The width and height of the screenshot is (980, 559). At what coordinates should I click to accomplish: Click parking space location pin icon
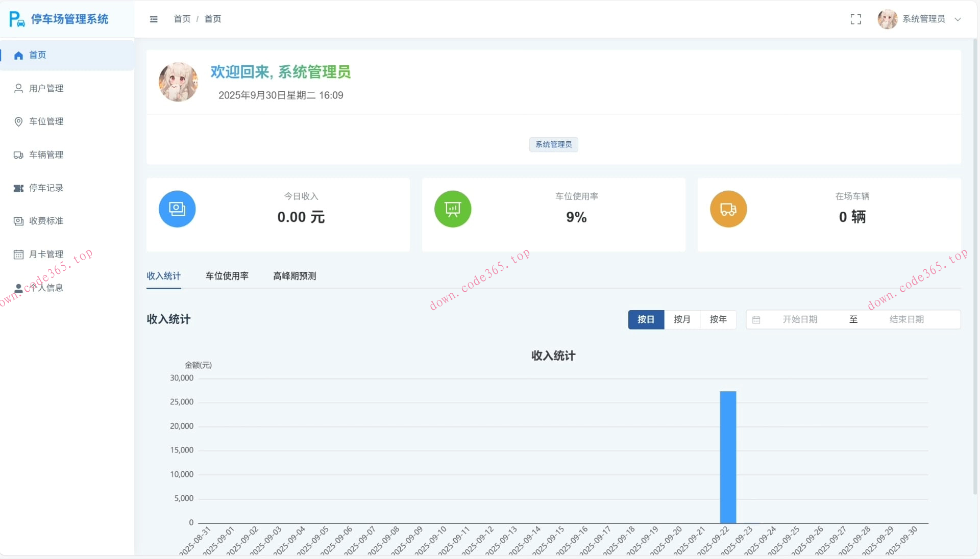[18, 121]
